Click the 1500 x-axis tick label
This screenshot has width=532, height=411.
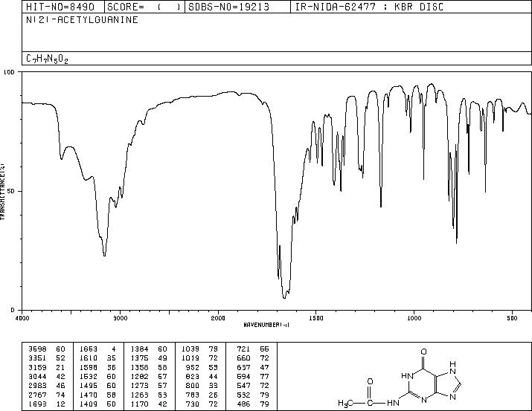pyautogui.click(x=316, y=318)
